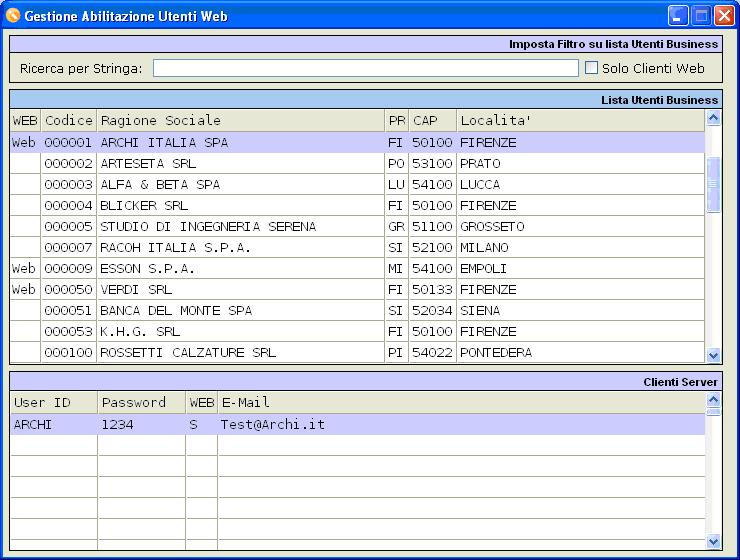
Task: Click the LU province cell
Action: tap(396, 184)
